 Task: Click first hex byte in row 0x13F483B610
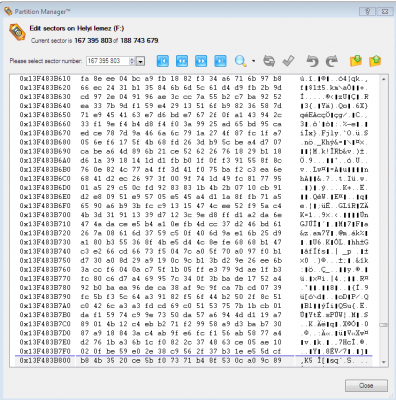(85, 79)
